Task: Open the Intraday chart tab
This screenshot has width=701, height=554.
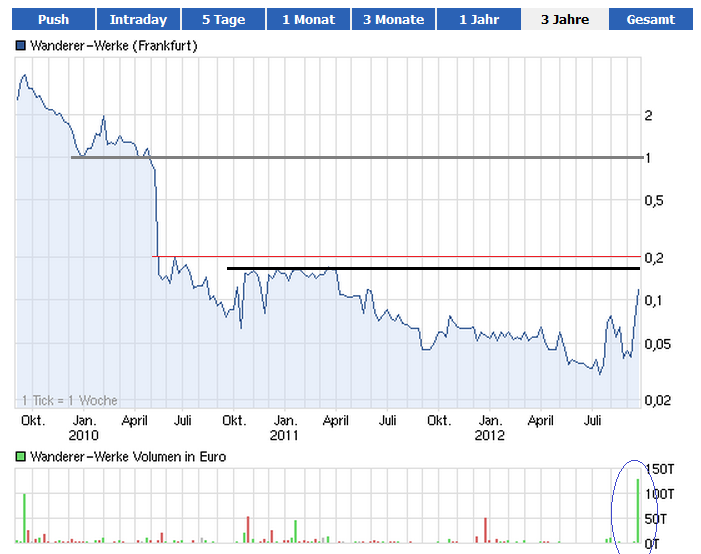Action: pos(138,19)
